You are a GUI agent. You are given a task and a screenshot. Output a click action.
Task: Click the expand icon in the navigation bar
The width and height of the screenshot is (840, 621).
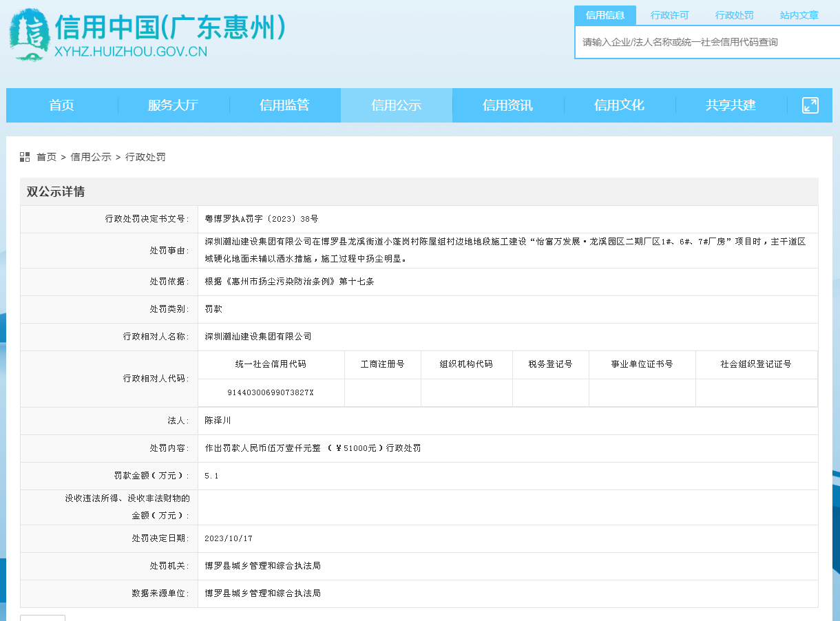810,105
